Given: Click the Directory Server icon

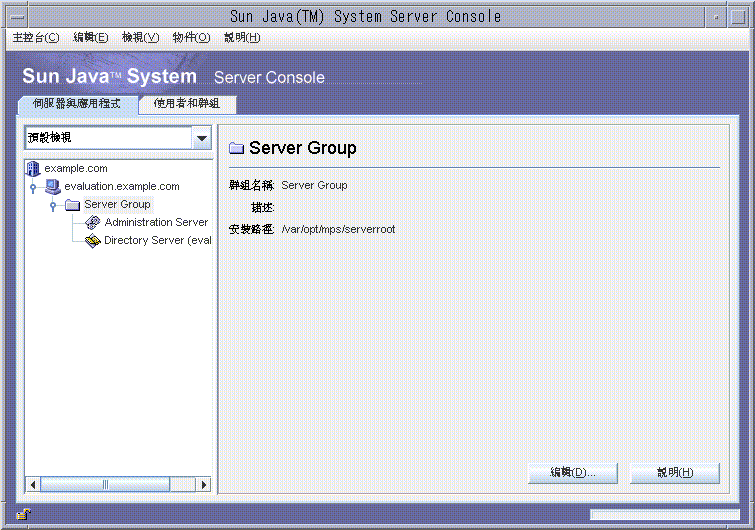Looking at the screenshot, I should tap(92, 240).
